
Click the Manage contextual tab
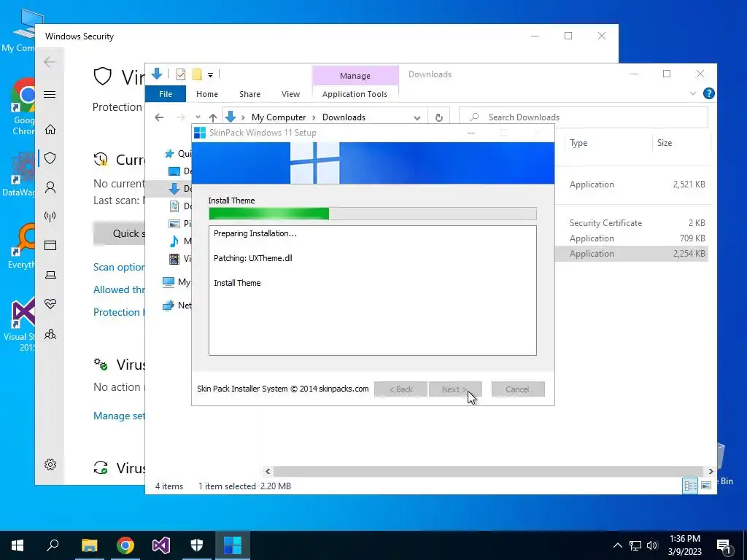pyautogui.click(x=355, y=76)
